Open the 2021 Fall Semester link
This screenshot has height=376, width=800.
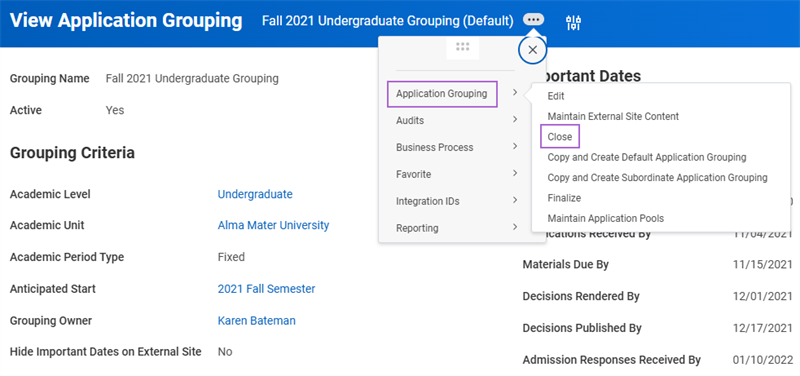point(266,289)
